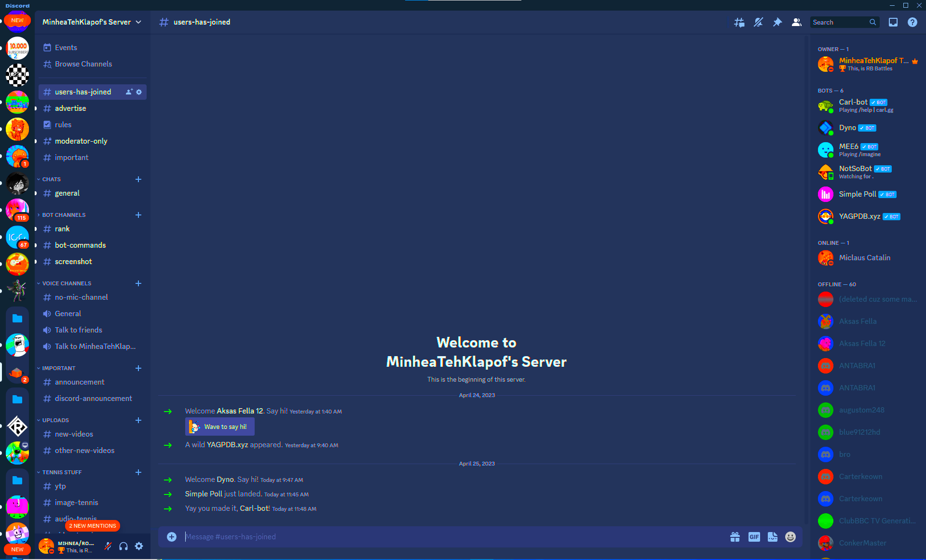The image size is (926, 560).
Task: Expand the BOT CHANNELS category
Action: pos(61,215)
